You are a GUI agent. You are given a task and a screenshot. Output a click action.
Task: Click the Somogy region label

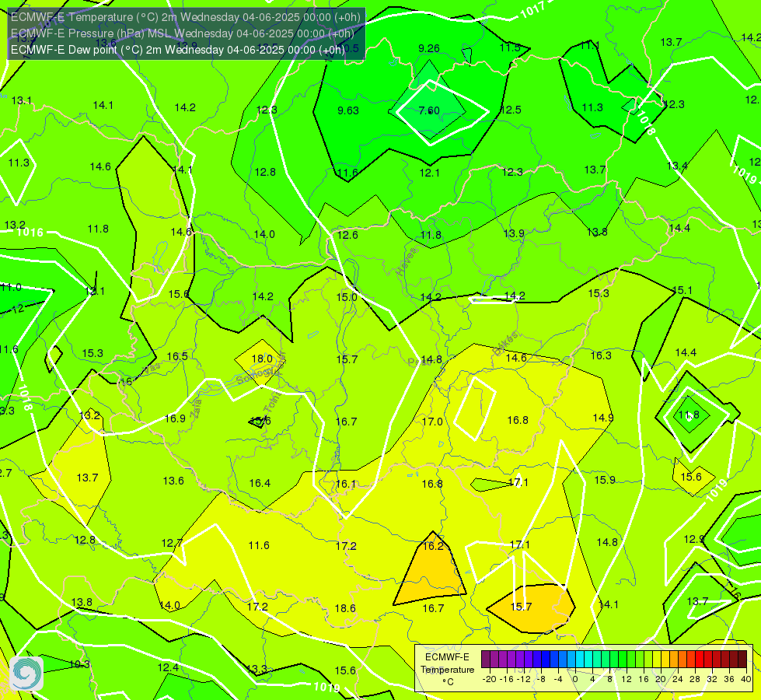(x=254, y=376)
